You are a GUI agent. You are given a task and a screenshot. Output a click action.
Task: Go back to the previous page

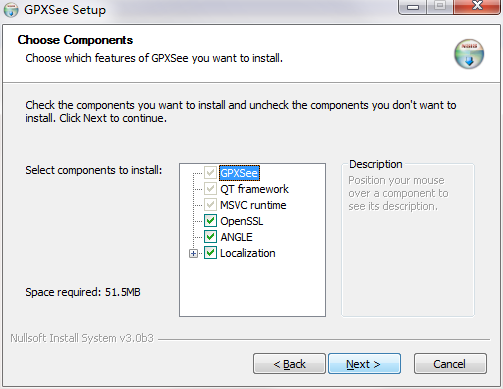pos(289,364)
